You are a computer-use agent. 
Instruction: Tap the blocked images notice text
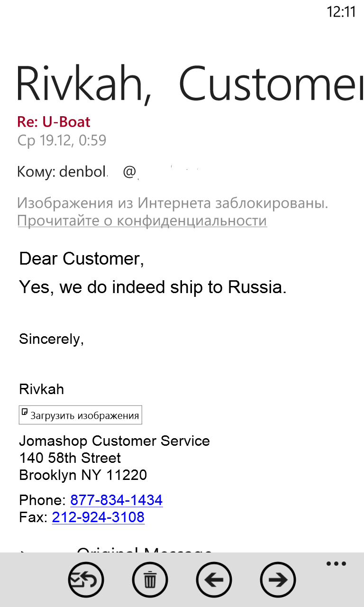click(173, 203)
